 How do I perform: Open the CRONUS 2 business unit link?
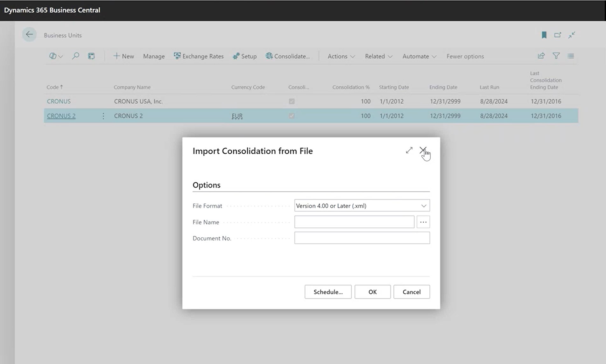[x=61, y=116]
